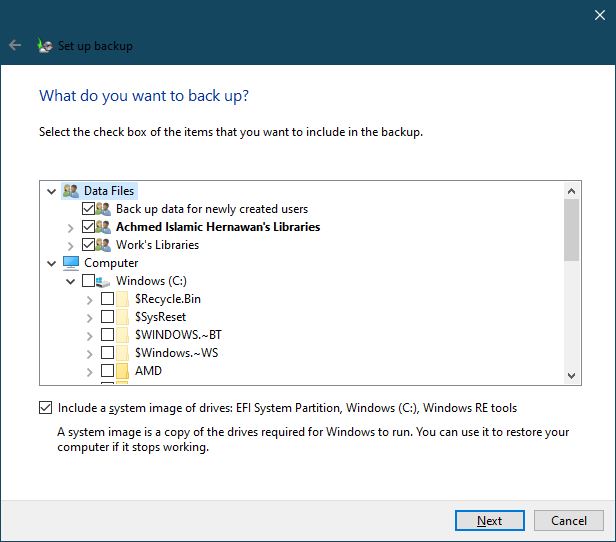Click the back arrow in title bar
Viewport: 616px width, 542px height.
tap(15, 45)
